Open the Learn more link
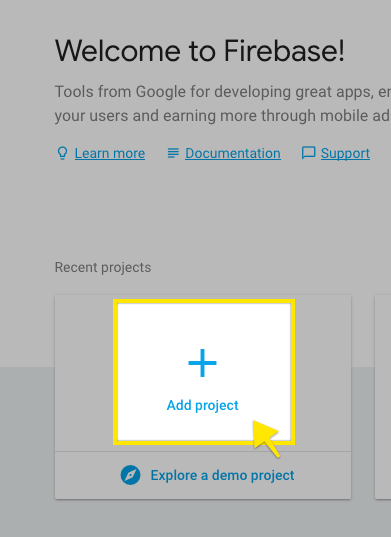The image size is (391, 537). pyautogui.click(x=110, y=153)
